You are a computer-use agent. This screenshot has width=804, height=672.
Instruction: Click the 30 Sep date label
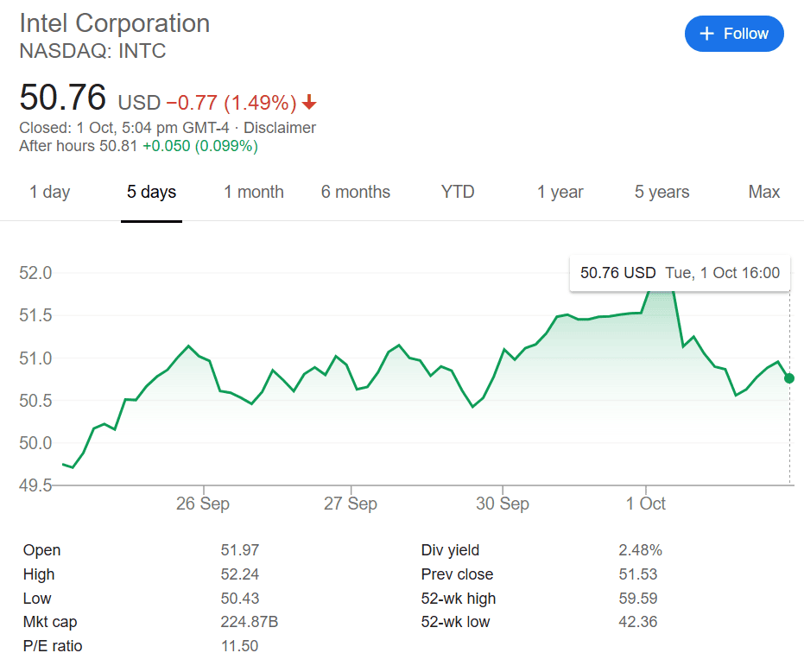coord(503,504)
